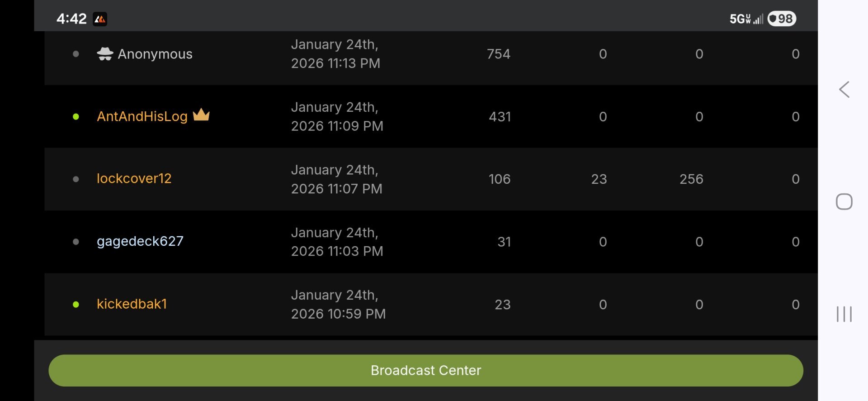Click the crown icon beside AntAndHisLog
Screen dimensions: 868x401
(201, 115)
